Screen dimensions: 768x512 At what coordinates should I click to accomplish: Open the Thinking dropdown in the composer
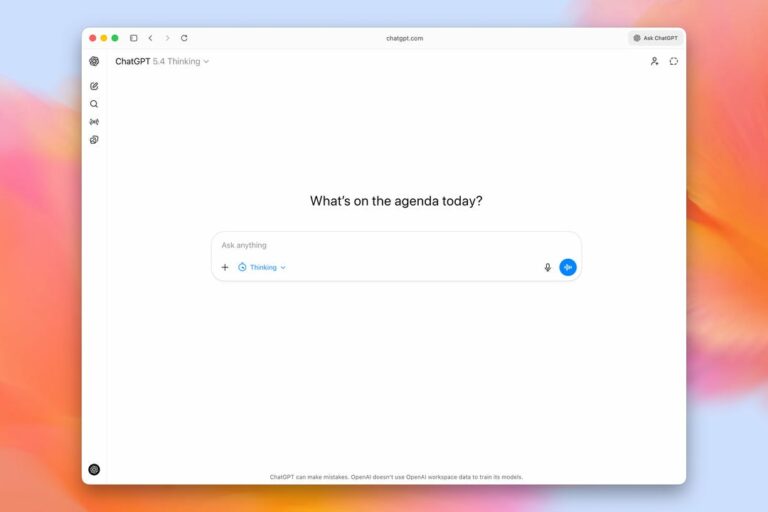click(262, 267)
